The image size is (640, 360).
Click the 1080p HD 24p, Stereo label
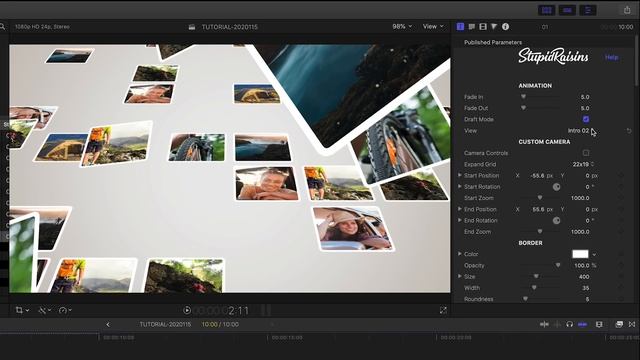tap(42, 27)
